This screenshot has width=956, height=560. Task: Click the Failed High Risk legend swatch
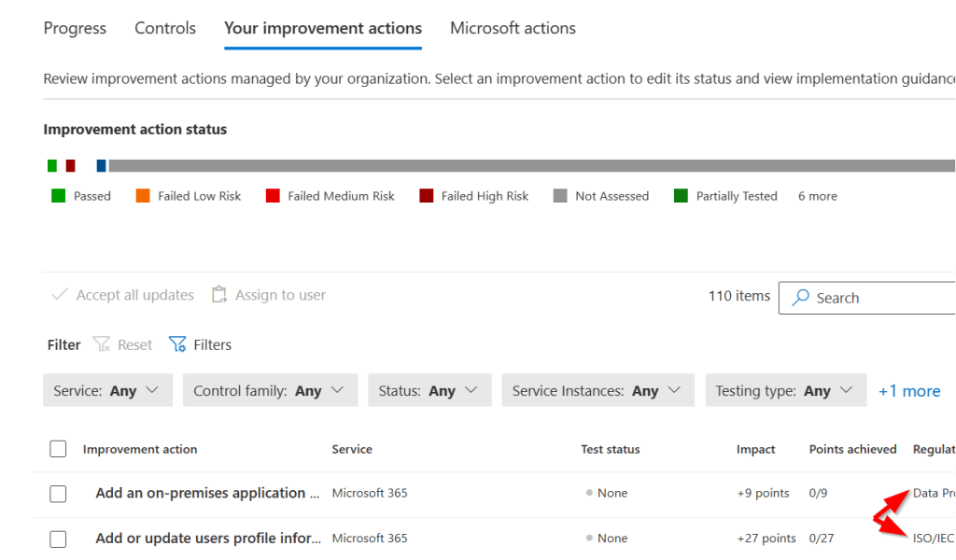click(426, 196)
